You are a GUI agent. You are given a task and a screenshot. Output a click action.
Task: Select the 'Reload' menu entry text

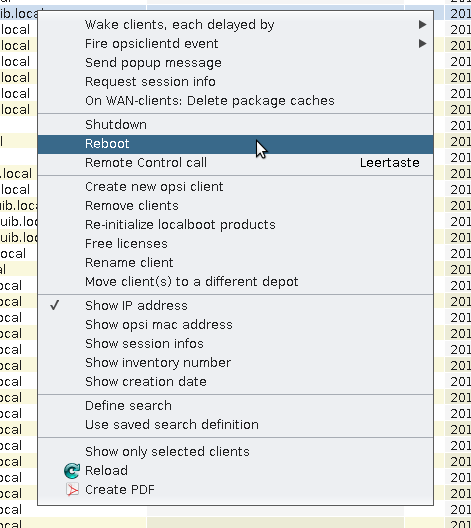coord(106,470)
